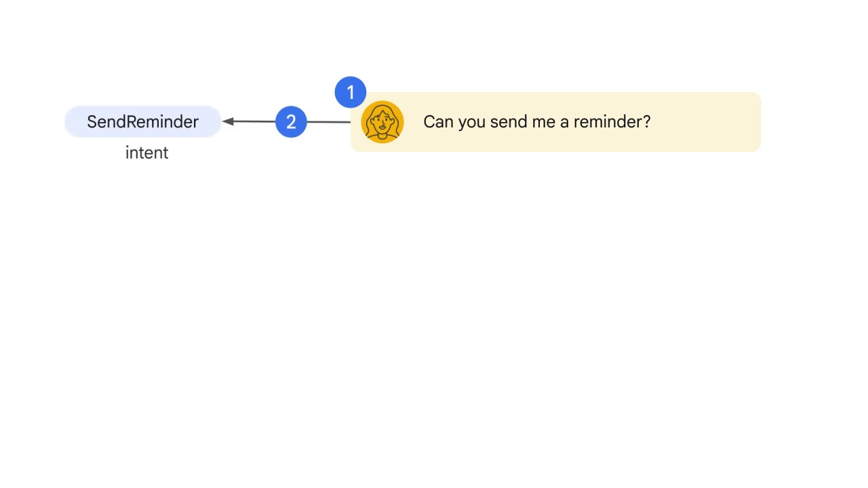Select the word 'you' in the message
This screenshot has height=488, width=868.
[x=472, y=123]
